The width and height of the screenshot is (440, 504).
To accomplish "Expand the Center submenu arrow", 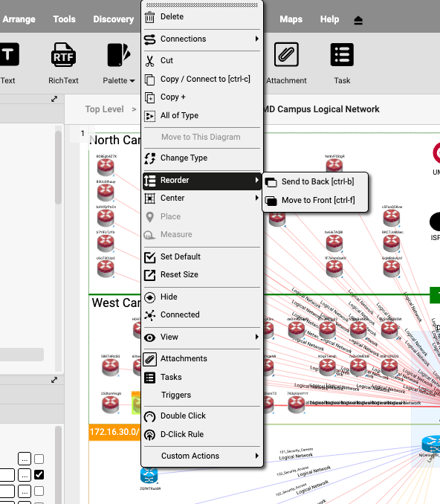I will [256, 198].
